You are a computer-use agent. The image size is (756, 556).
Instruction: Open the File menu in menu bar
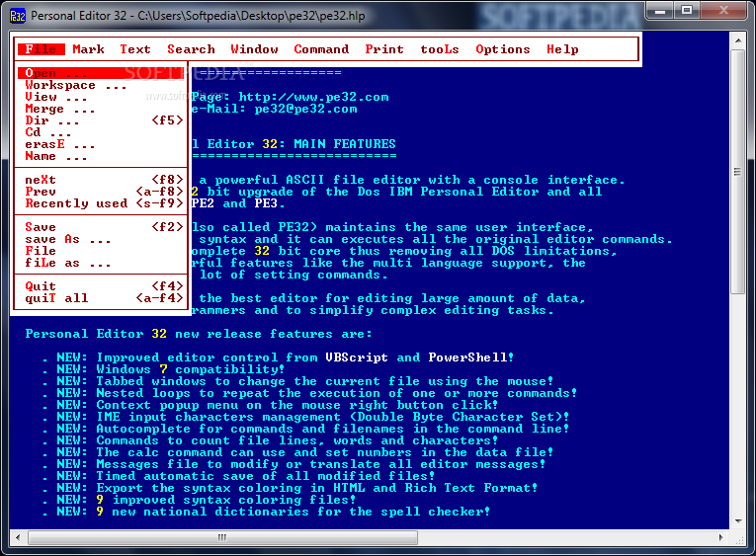[41, 49]
